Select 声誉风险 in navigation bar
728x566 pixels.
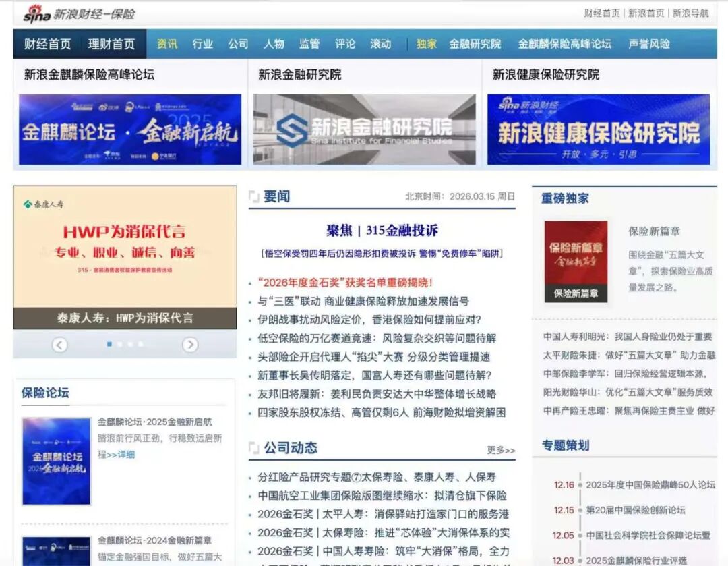click(648, 44)
